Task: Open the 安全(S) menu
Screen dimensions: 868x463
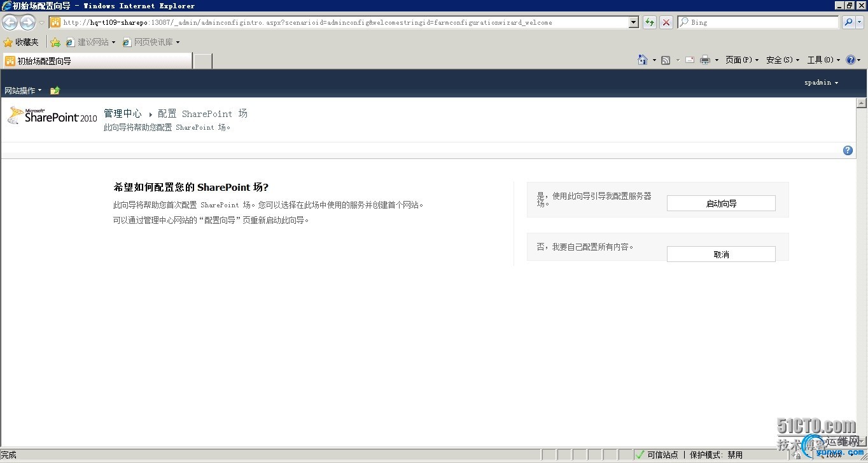Action: pos(783,60)
